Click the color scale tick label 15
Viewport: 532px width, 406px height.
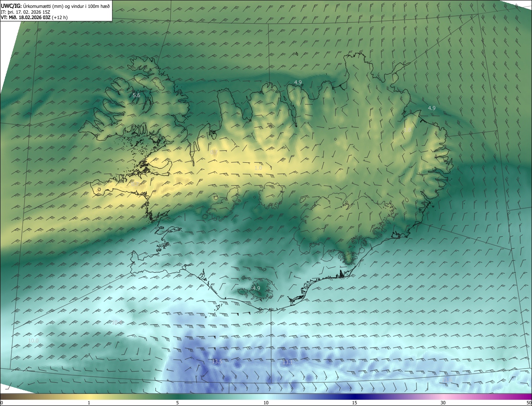click(x=355, y=403)
